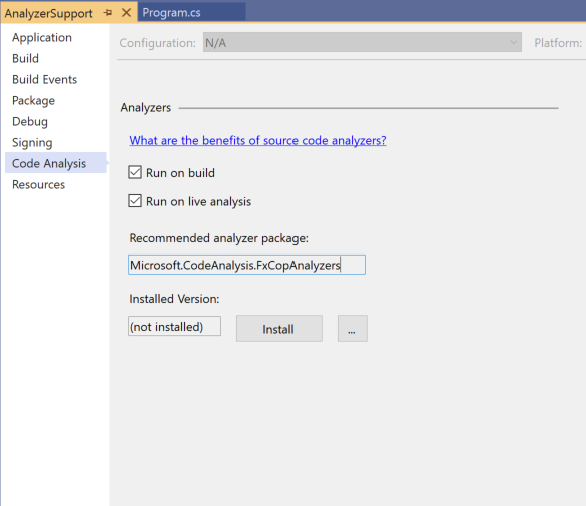Click the Recommended analyzer package label
586x506 pixels.
pyautogui.click(x=219, y=238)
